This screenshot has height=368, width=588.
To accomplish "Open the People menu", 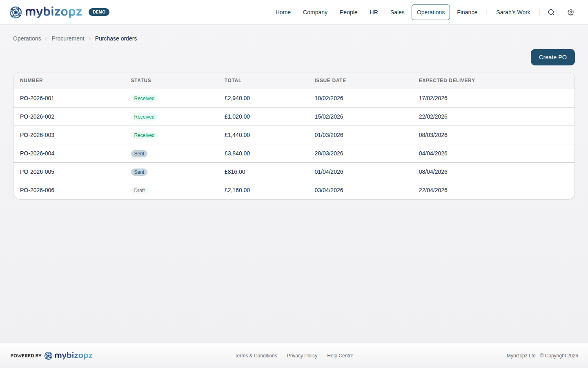I will tap(348, 12).
